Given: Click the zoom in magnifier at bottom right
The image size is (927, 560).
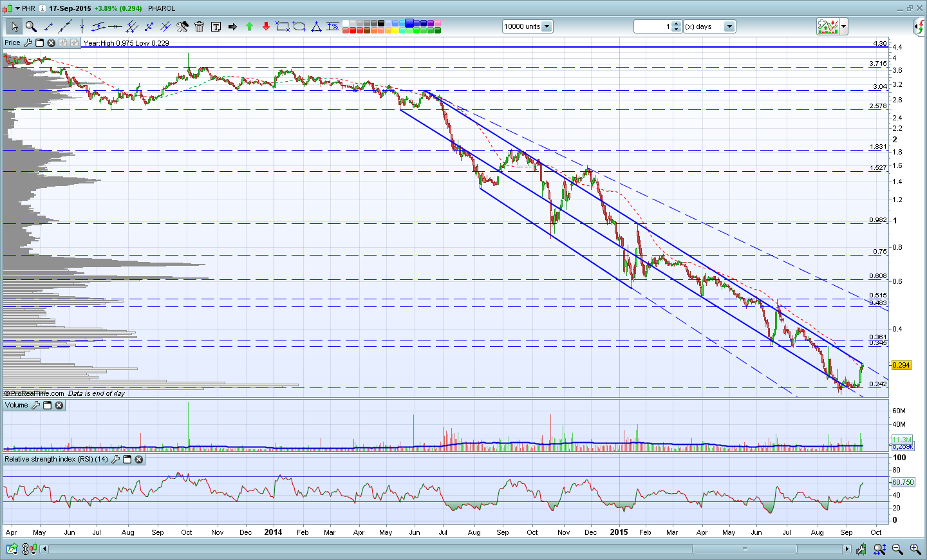Looking at the screenshot, I should [915, 549].
